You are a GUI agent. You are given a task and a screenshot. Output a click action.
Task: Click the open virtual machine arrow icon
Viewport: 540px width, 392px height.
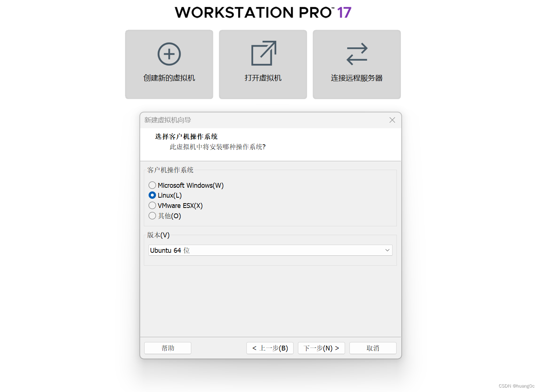pos(263,53)
